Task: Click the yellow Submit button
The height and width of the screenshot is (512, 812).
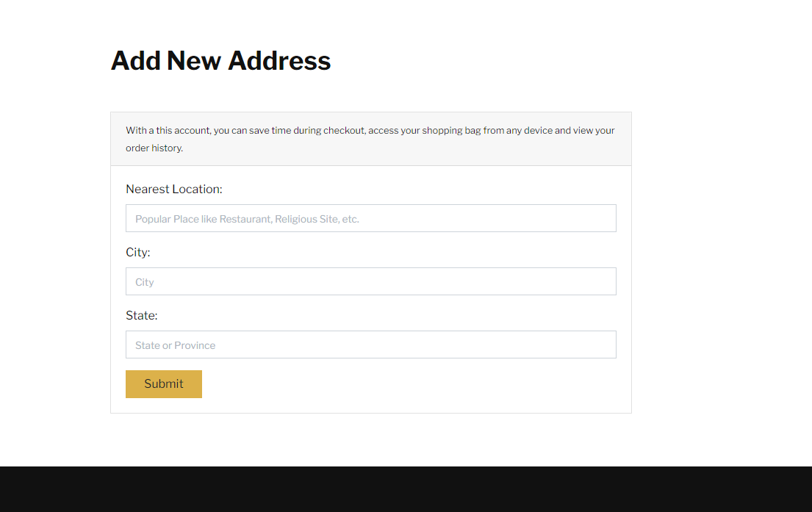Action: (x=163, y=383)
